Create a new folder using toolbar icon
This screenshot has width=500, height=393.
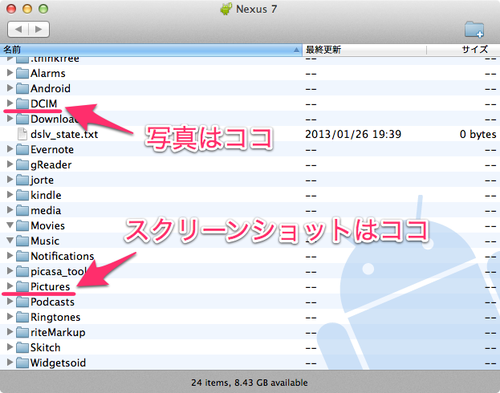(474, 30)
